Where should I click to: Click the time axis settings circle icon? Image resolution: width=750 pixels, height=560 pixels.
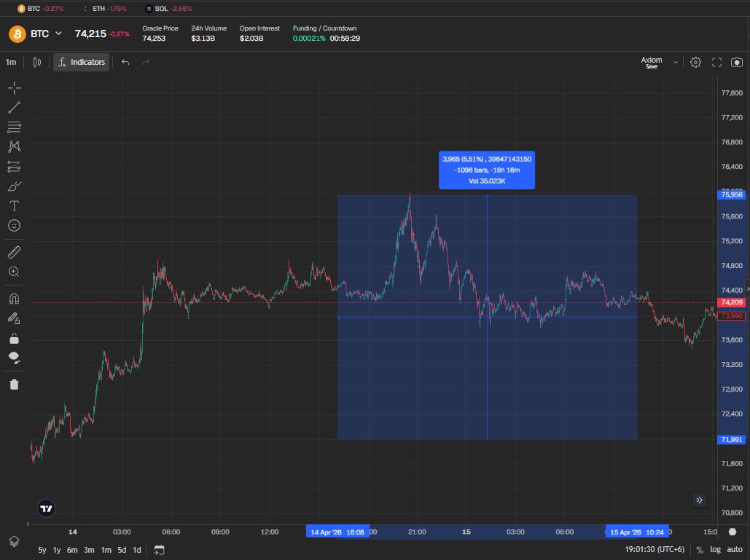click(733, 532)
